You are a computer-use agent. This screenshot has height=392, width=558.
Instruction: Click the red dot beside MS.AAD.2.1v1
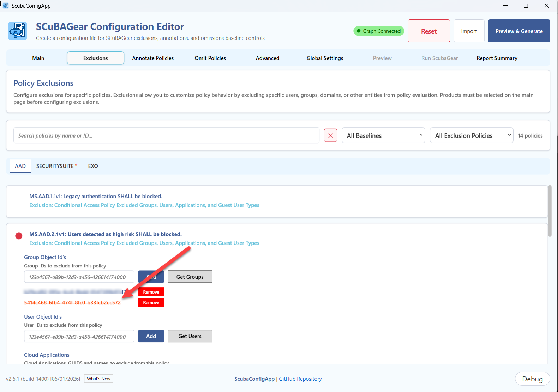coord(19,236)
